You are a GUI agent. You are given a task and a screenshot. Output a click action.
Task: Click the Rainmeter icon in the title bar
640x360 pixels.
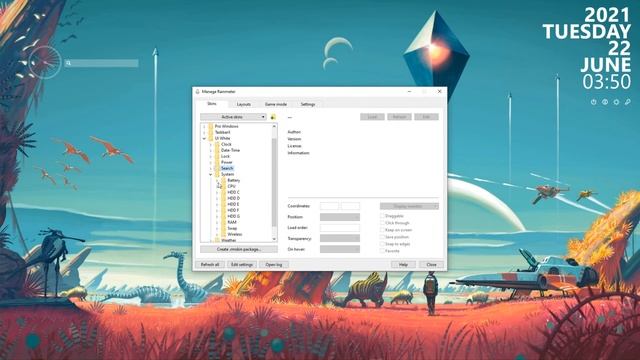click(x=198, y=91)
